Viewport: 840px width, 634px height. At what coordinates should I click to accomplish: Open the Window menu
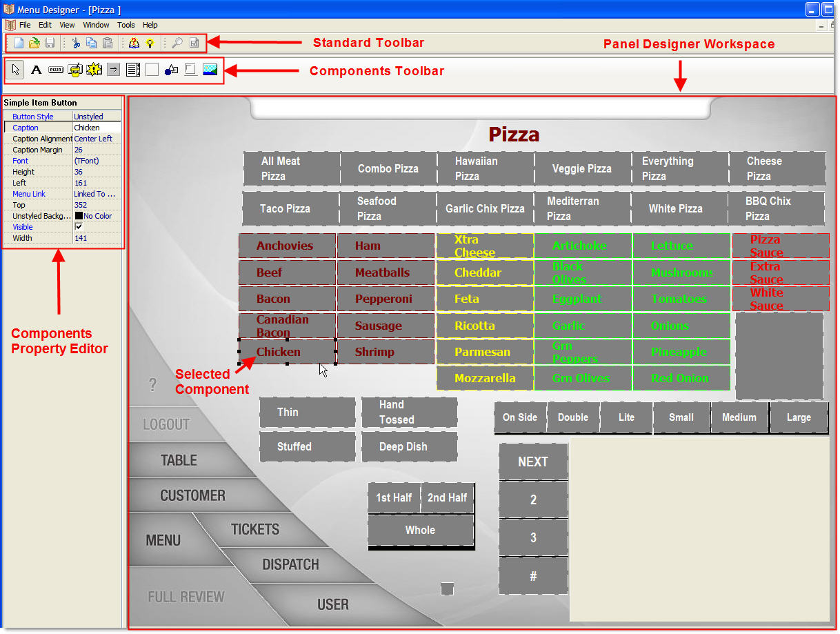pos(96,25)
